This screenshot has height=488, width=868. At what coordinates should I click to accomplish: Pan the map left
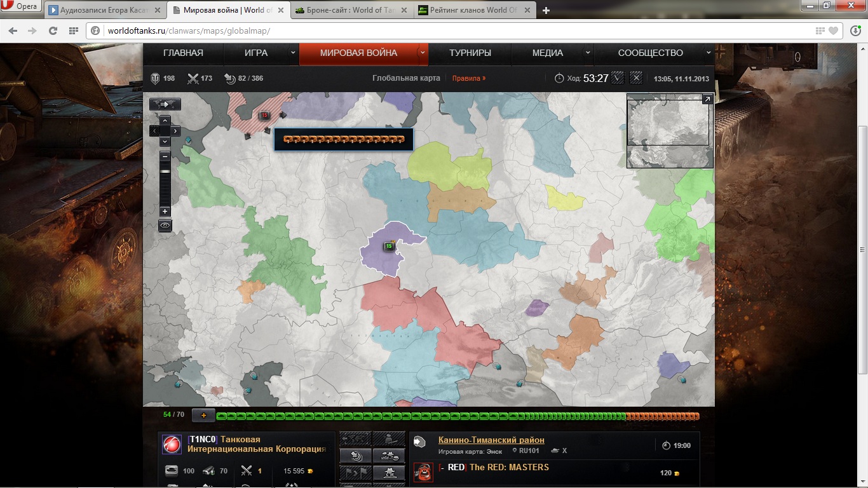click(x=154, y=130)
